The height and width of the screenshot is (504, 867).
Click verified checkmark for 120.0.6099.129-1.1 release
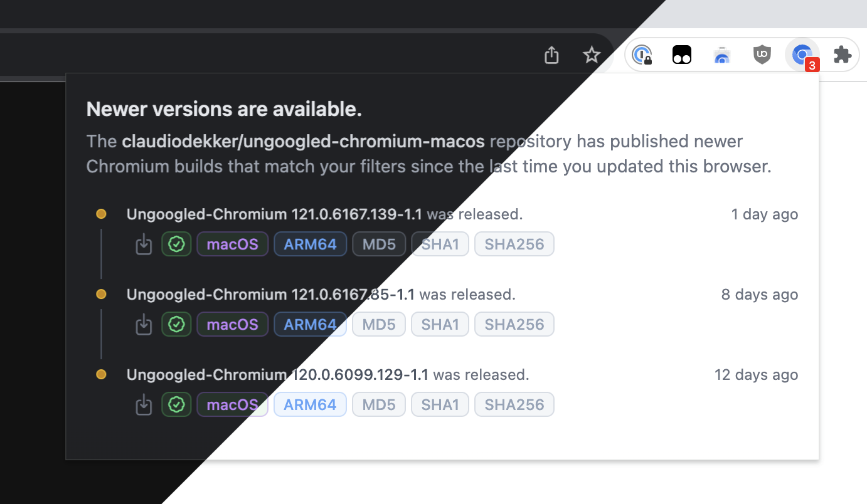click(x=176, y=405)
